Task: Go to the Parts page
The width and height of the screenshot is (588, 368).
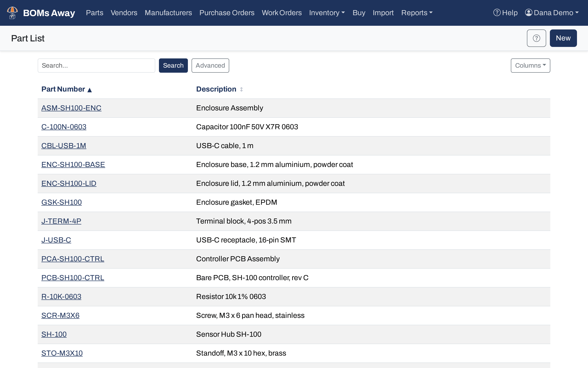Action: tap(95, 13)
